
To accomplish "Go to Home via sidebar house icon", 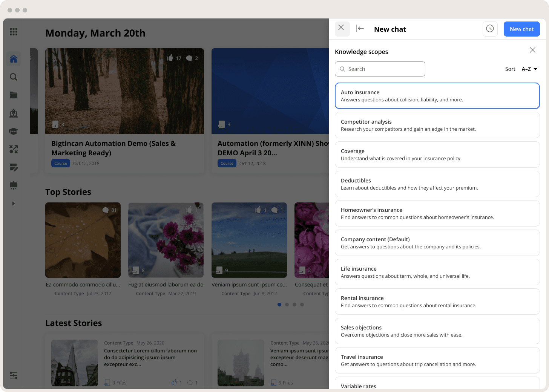I will coord(14,59).
